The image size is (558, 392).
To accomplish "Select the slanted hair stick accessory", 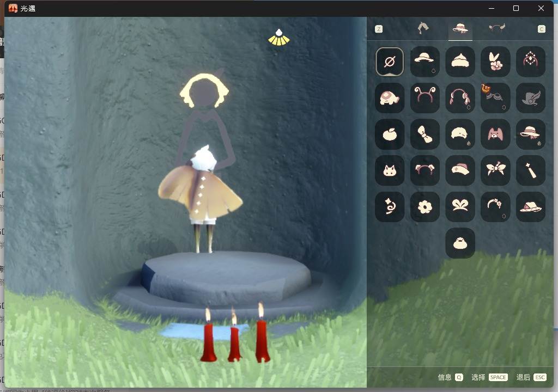I will pyautogui.click(x=531, y=170).
